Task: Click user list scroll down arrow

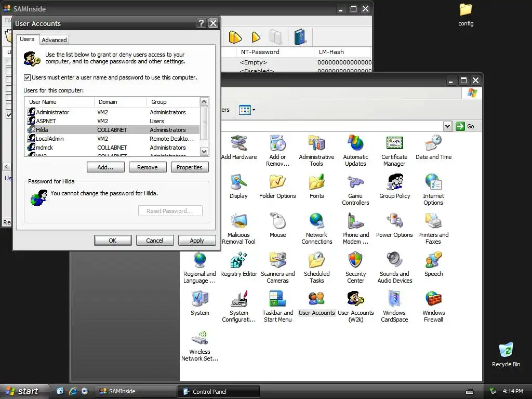Action: pos(204,151)
